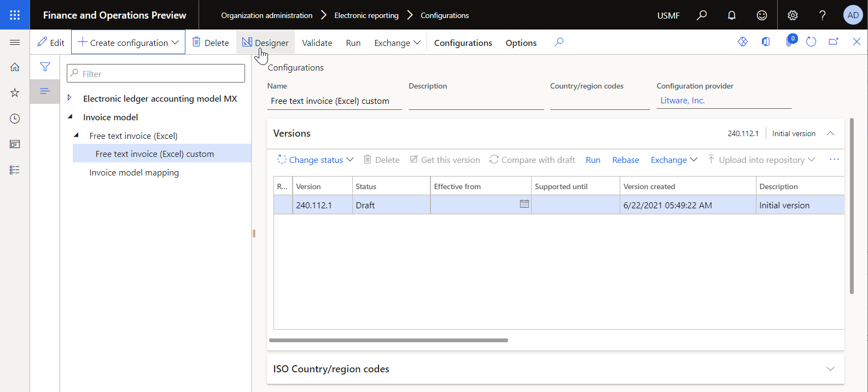
Task: Open notifications bell
Action: [x=732, y=15]
